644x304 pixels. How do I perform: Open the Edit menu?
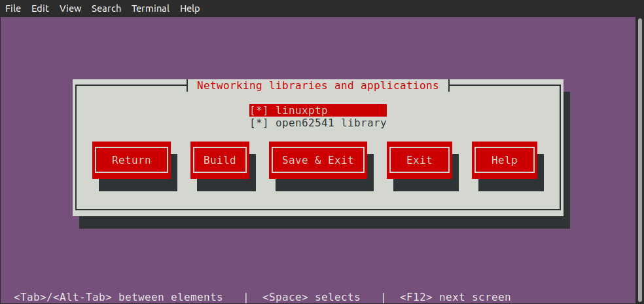[40, 9]
